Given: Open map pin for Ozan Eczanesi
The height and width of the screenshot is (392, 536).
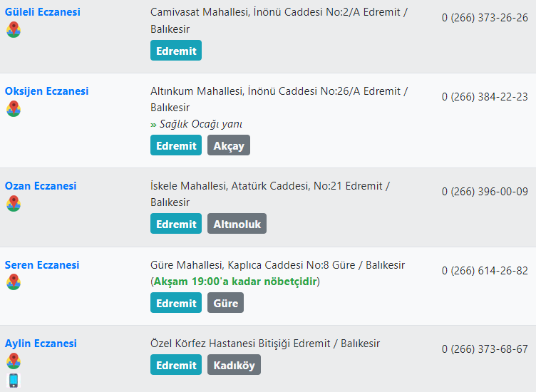Looking at the screenshot, I should point(14,203).
